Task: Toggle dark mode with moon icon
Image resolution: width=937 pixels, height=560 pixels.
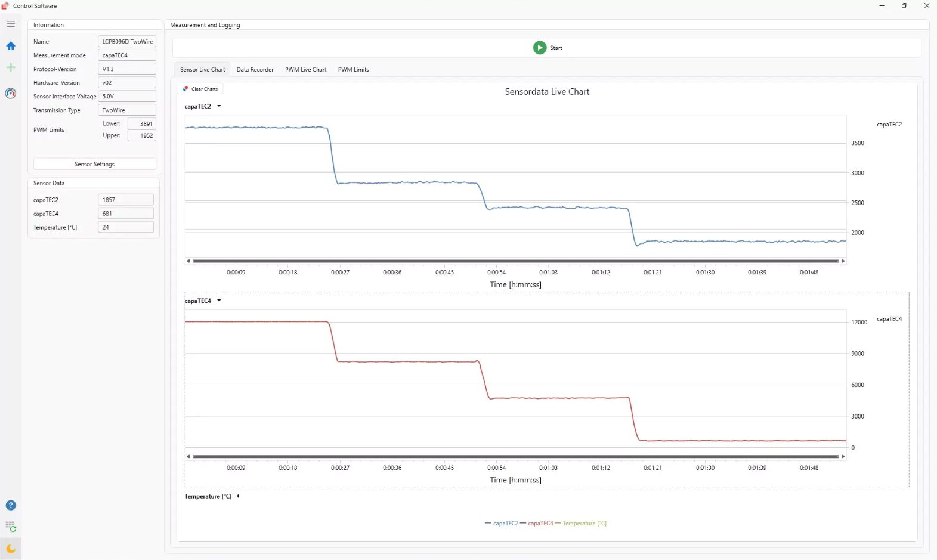Action: pos(11,549)
